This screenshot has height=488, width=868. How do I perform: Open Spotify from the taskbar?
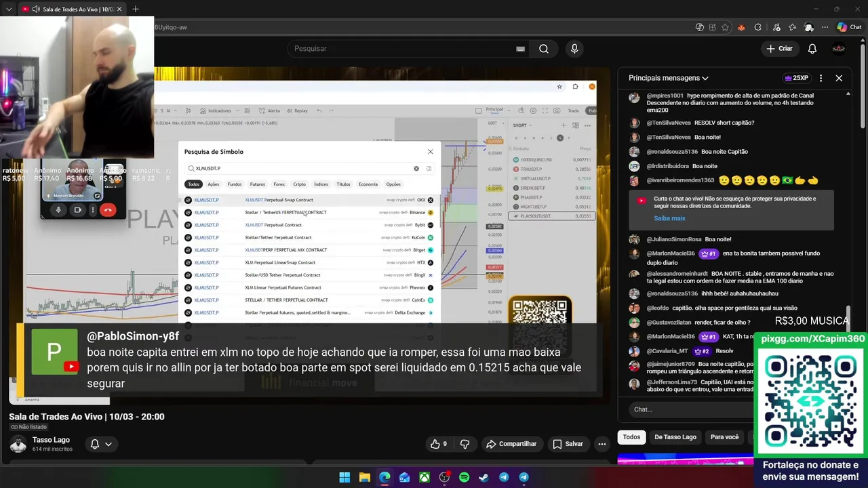(x=464, y=477)
